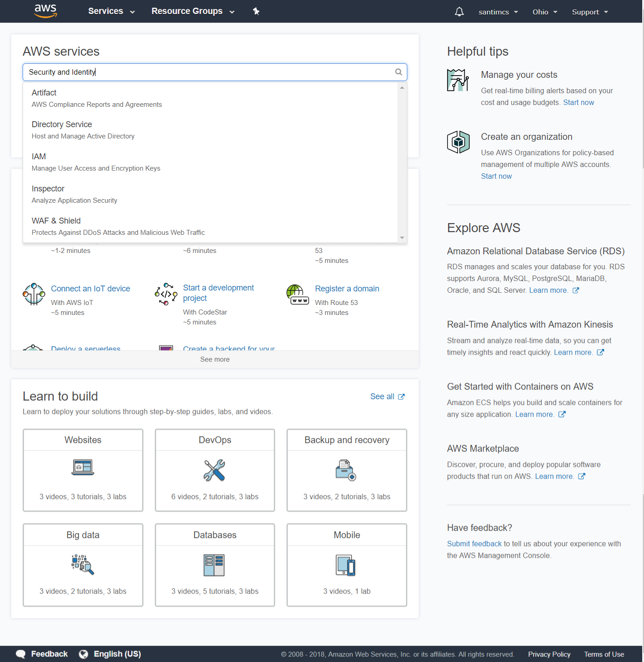Click the Backup and recovery icon

(x=346, y=470)
